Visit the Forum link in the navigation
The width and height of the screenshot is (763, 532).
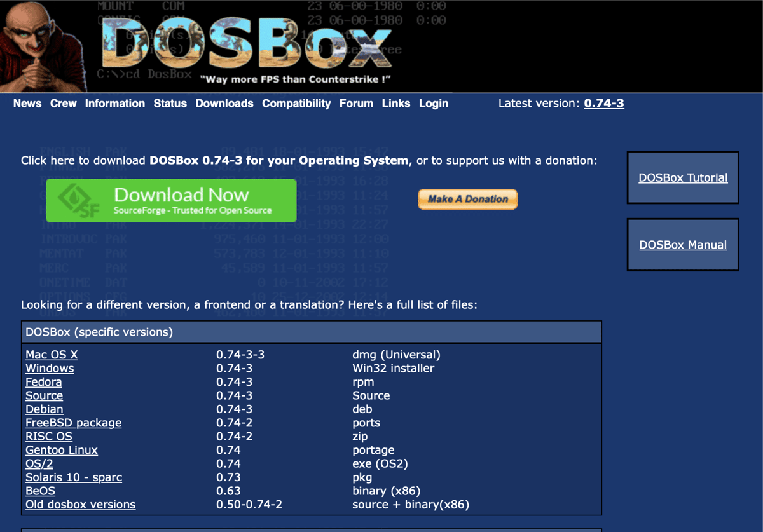(x=357, y=103)
